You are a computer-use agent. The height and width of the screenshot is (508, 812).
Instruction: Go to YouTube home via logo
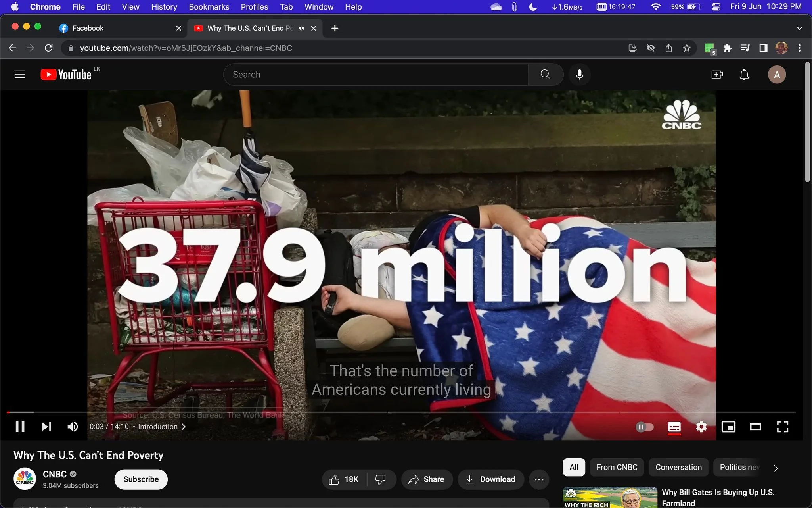pyautogui.click(x=66, y=75)
